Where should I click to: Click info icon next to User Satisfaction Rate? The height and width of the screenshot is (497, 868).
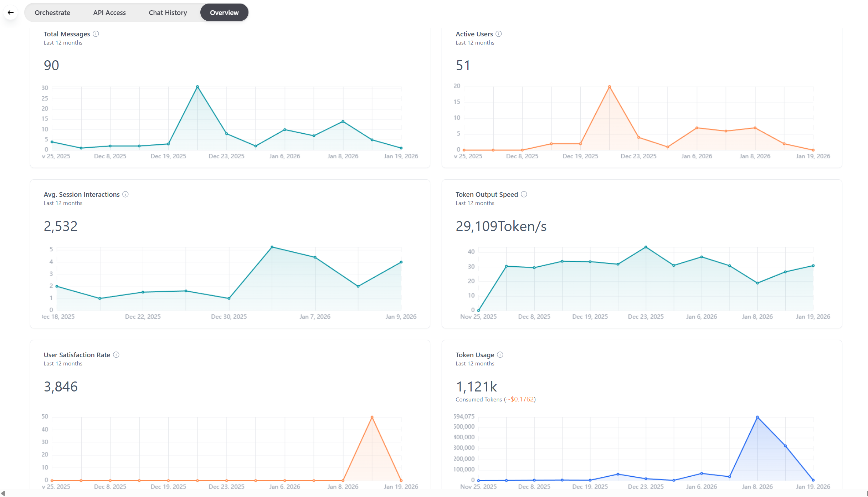pyautogui.click(x=116, y=355)
